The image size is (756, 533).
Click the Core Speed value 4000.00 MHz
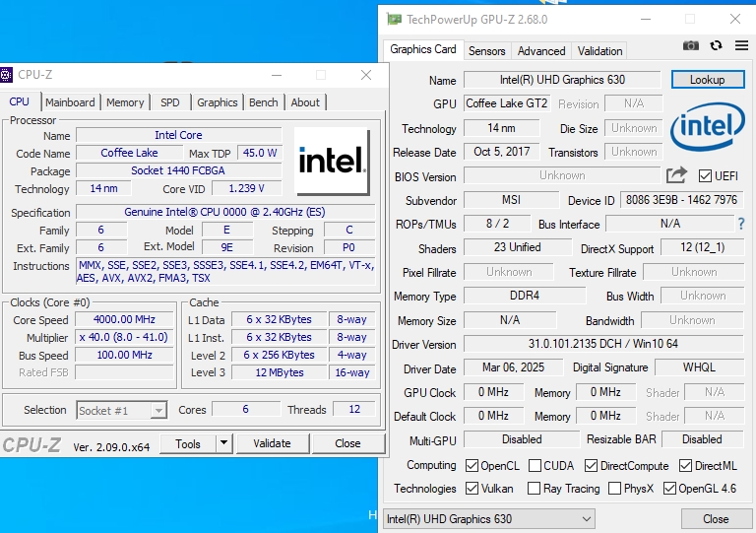tap(124, 319)
